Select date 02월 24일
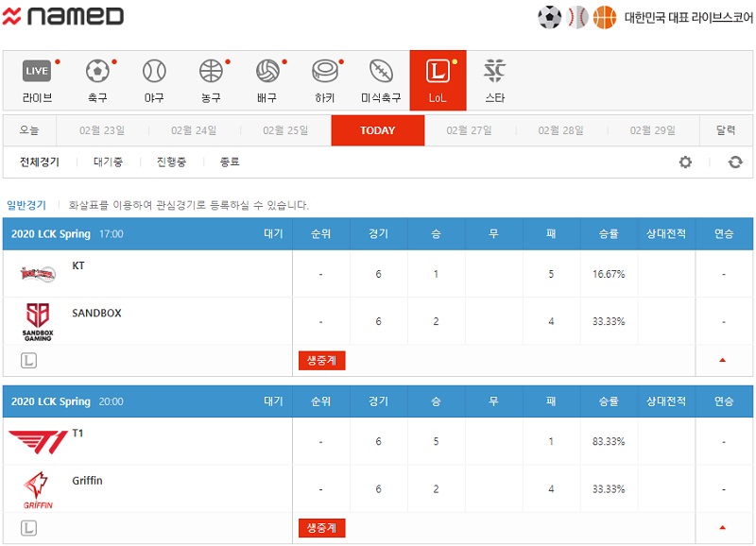Image resolution: width=756 pixels, height=546 pixels. [194, 130]
